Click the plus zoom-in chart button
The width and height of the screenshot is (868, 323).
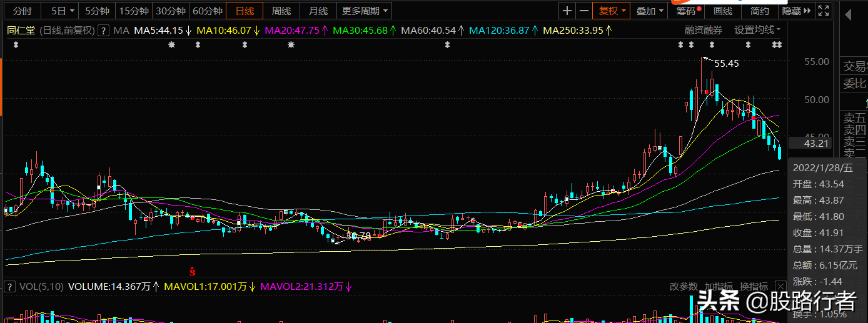[567, 11]
